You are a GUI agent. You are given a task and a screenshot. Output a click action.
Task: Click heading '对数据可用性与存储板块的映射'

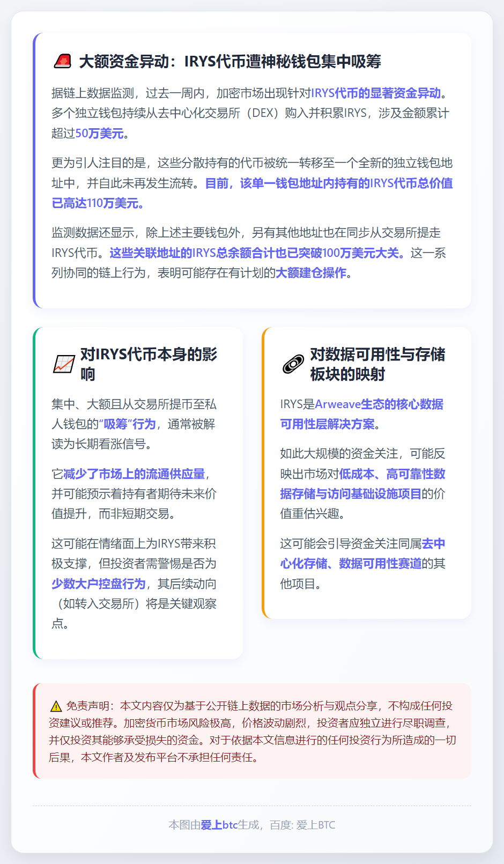coord(378,364)
